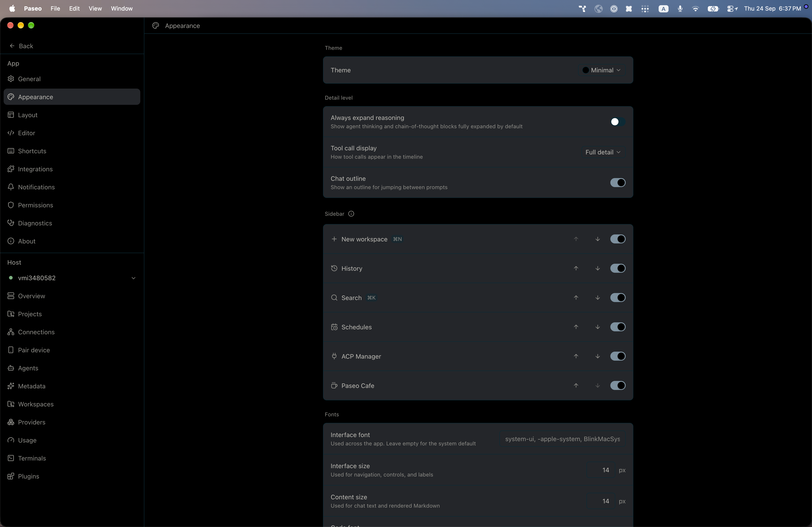Open Providers host page
This screenshot has width=812, height=527.
click(x=72, y=422)
